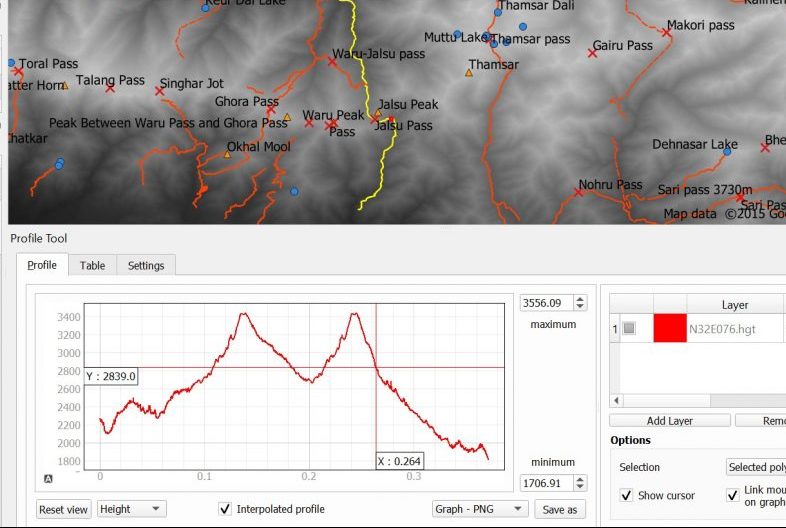Open the Selection mode dropdown
This screenshot has height=528, width=786.
(756, 467)
